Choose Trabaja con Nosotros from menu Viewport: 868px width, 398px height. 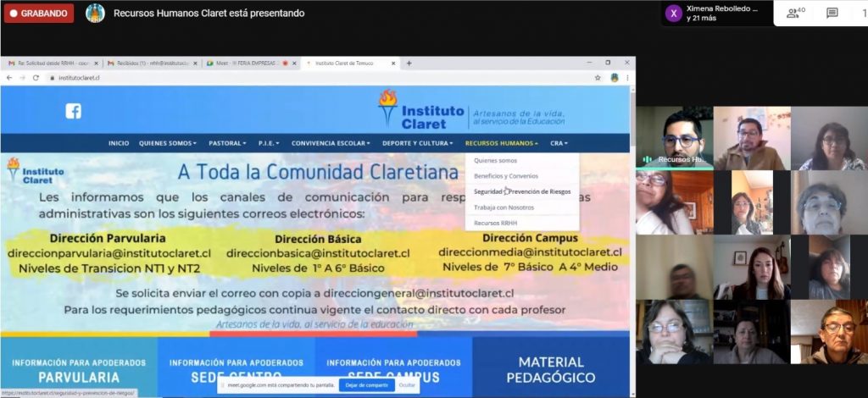504,207
